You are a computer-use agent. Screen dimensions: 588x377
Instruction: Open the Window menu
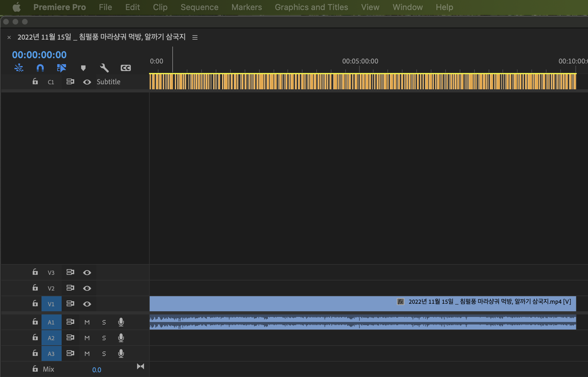(x=408, y=7)
